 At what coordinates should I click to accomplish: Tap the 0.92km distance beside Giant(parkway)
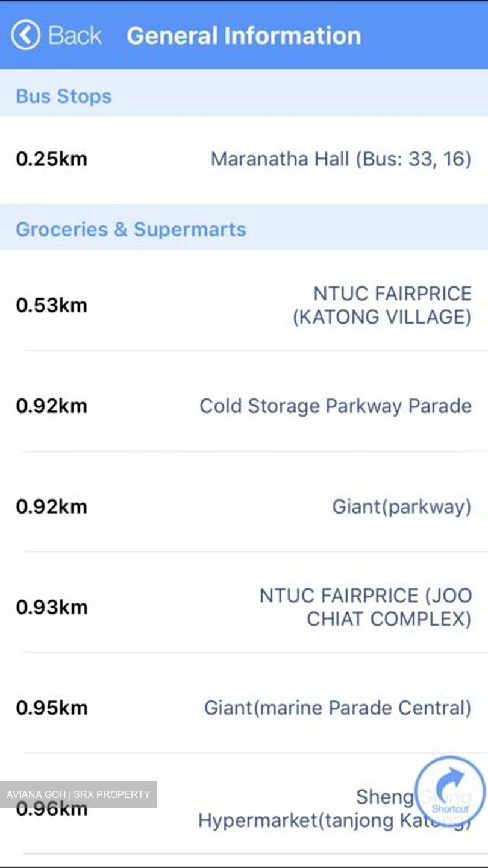point(52,506)
